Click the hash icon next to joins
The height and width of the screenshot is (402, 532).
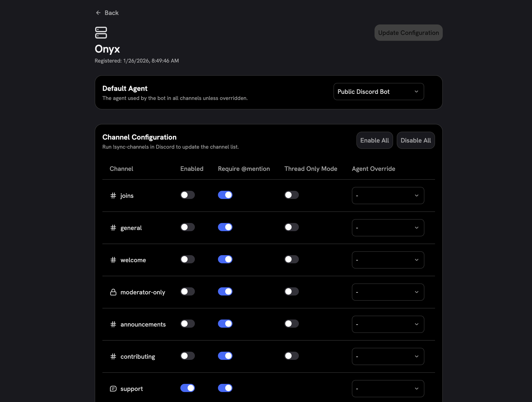point(113,196)
